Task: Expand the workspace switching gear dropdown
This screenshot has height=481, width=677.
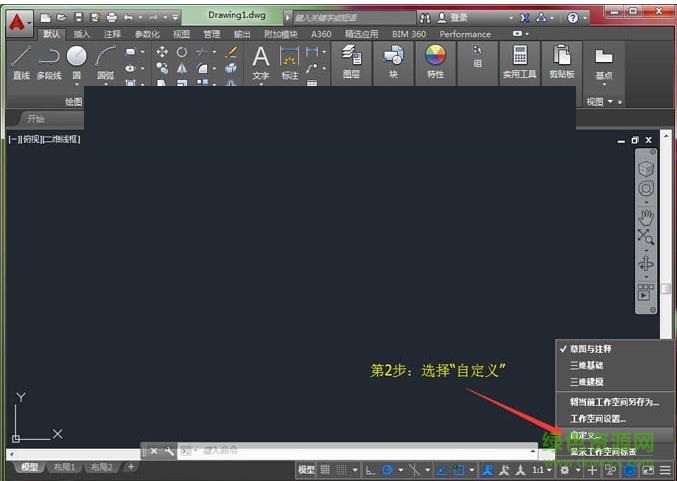Action: point(568,469)
